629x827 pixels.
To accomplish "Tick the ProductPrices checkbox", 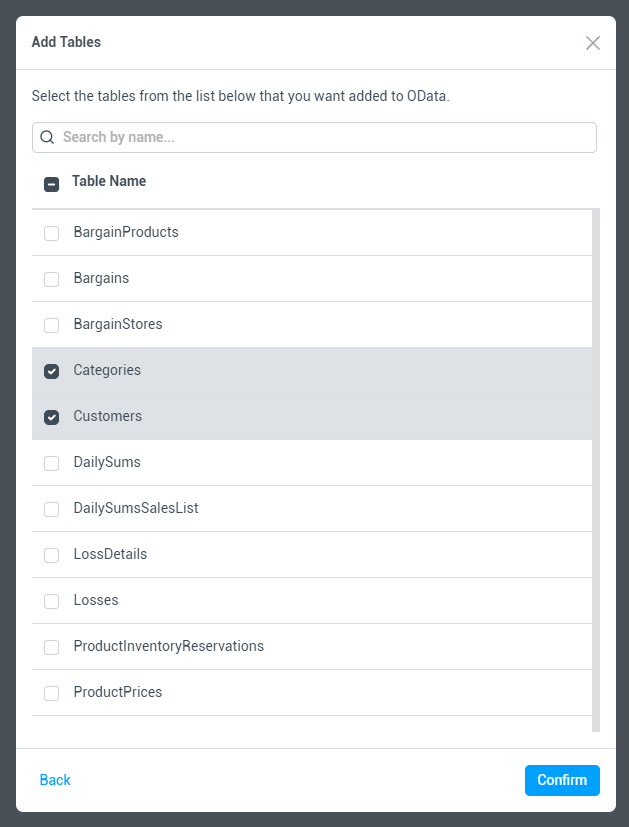I will pos(52,694).
